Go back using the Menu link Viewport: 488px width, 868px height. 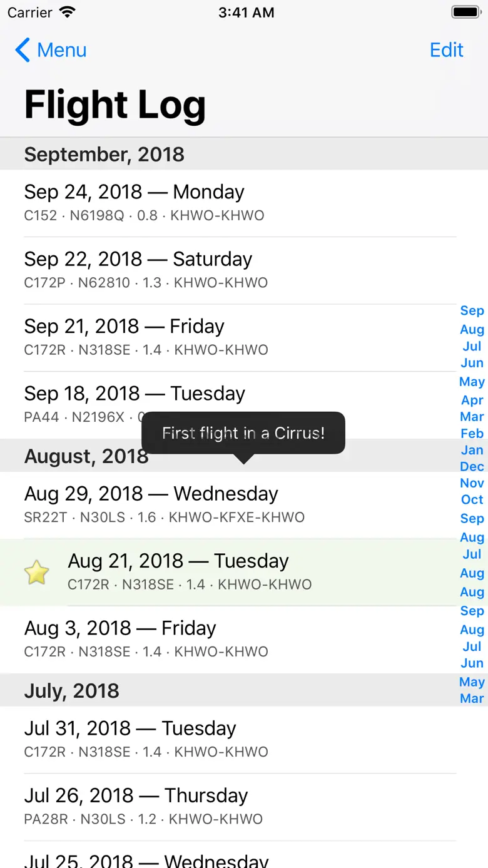click(61, 50)
